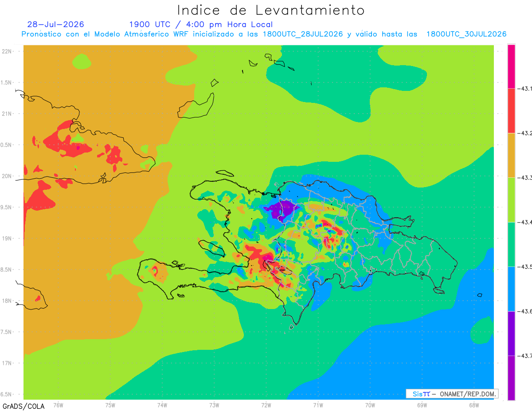Pick the purple legend band between -43.6 and -43.7

(511, 333)
